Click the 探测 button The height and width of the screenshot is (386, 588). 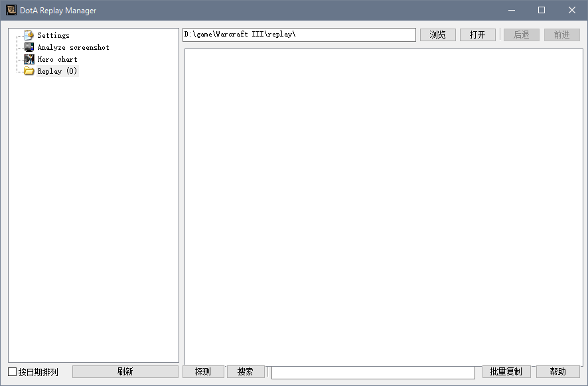point(203,372)
